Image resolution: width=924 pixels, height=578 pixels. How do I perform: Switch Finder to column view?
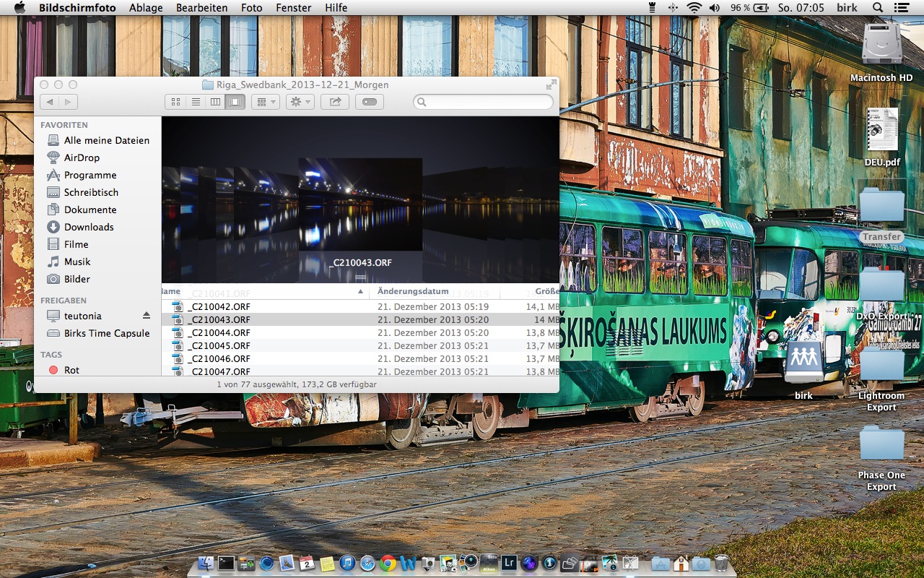click(x=215, y=103)
